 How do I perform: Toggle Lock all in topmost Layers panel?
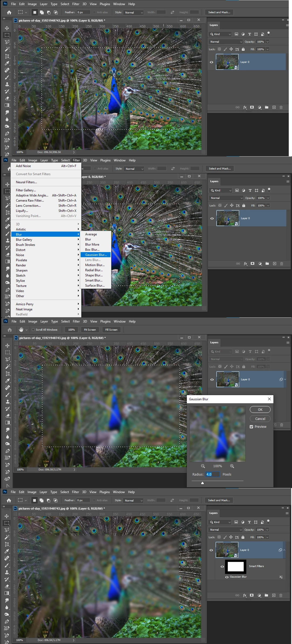coord(243,49)
